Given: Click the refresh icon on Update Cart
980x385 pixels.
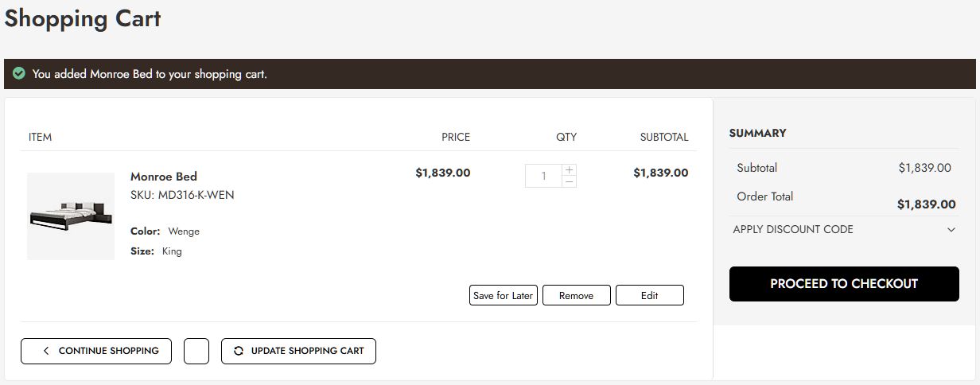Looking at the screenshot, I should pos(238,351).
